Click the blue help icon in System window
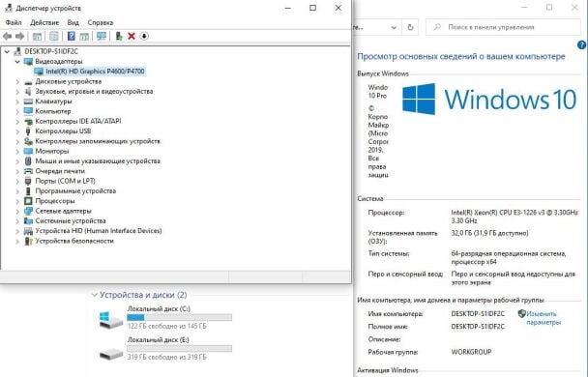The height and width of the screenshot is (377, 588). [x=581, y=45]
